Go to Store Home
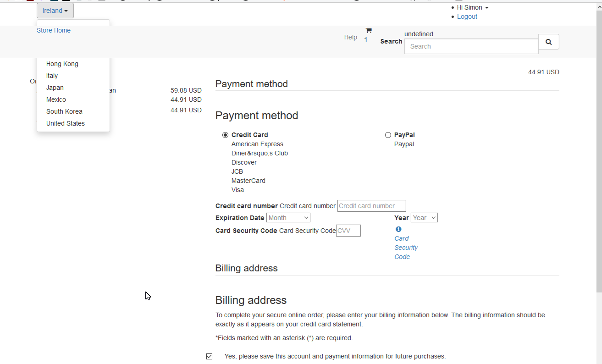The width and height of the screenshot is (602, 364). [x=54, y=31]
